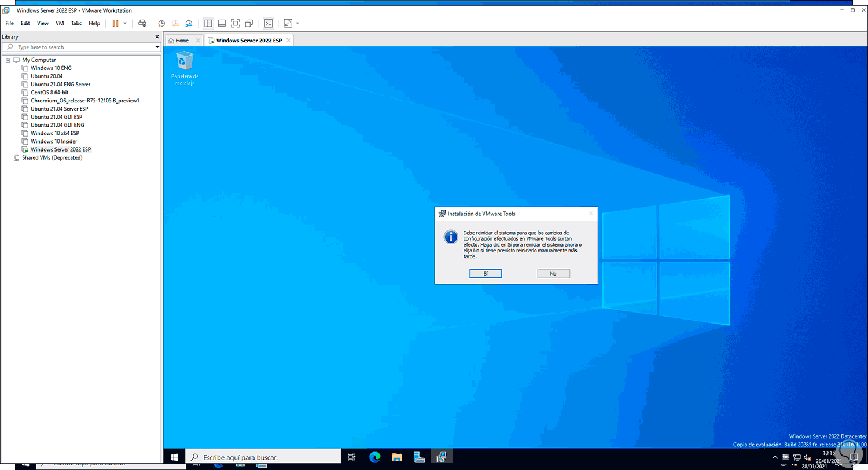
Task: Select Windows 10 x64 ESP virtual machine
Action: [x=54, y=133]
